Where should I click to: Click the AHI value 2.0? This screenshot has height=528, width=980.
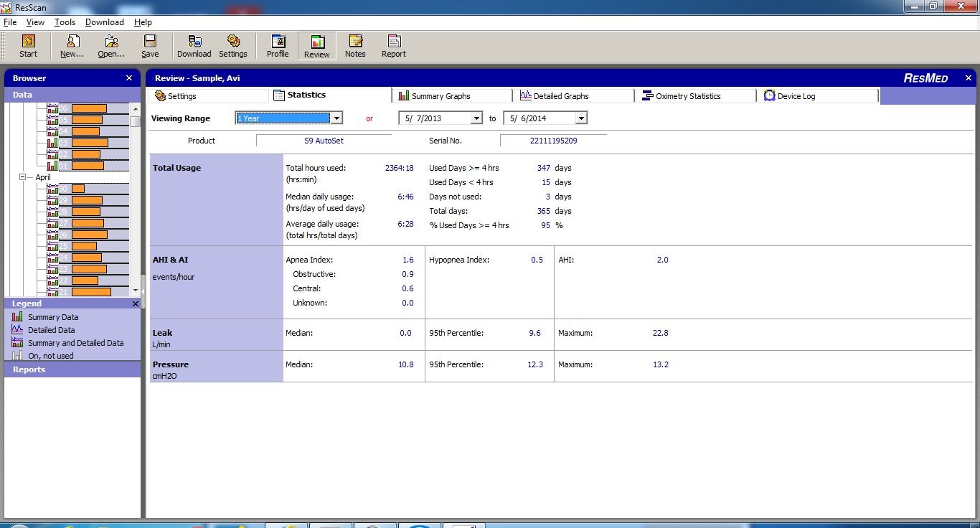click(662, 260)
